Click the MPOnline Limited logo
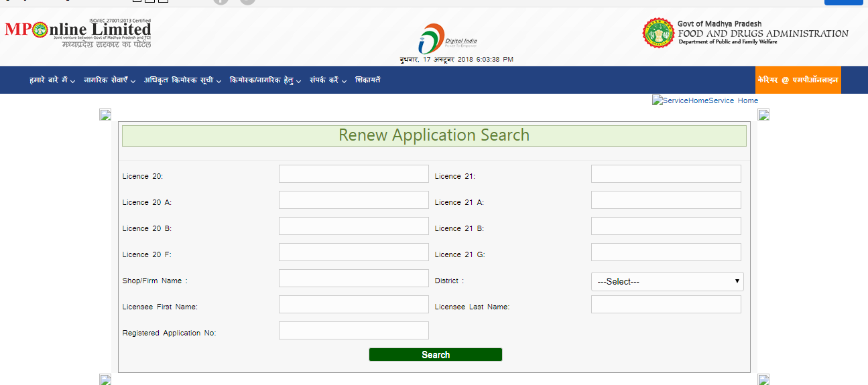Viewport: 868px width, 385px height. click(x=78, y=33)
